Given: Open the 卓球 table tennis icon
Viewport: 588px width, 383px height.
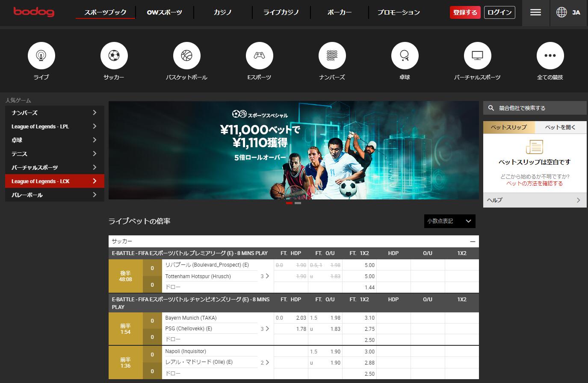Looking at the screenshot, I should 405,56.
